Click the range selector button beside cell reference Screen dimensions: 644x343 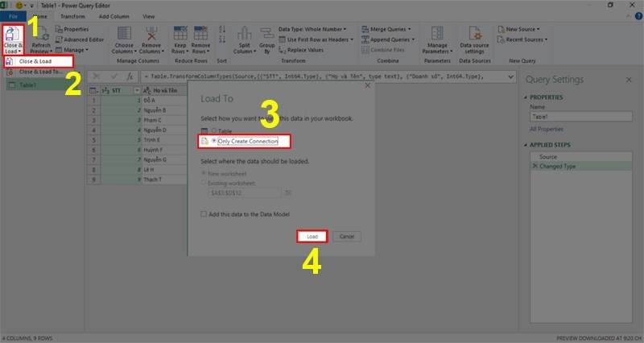pos(288,192)
